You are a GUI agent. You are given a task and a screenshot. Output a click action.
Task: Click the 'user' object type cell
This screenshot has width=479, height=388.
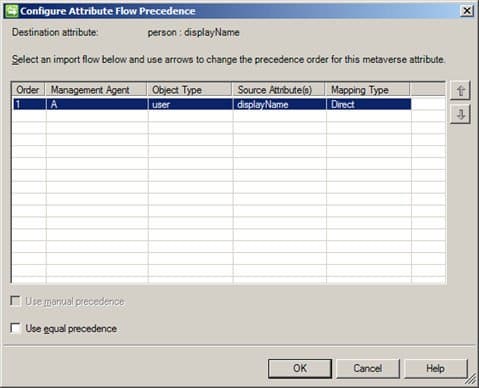[x=190, y=104]
